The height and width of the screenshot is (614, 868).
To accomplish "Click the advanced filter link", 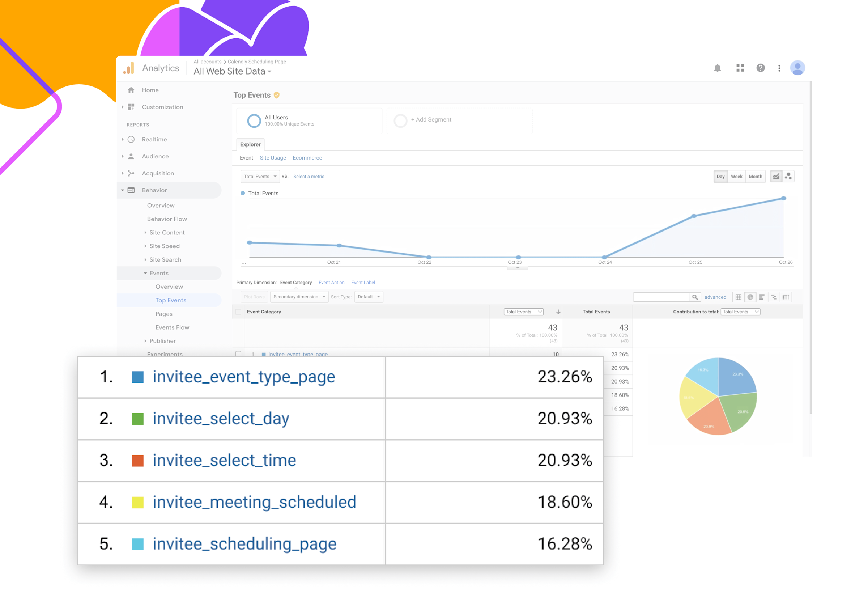I will (715, 297).
